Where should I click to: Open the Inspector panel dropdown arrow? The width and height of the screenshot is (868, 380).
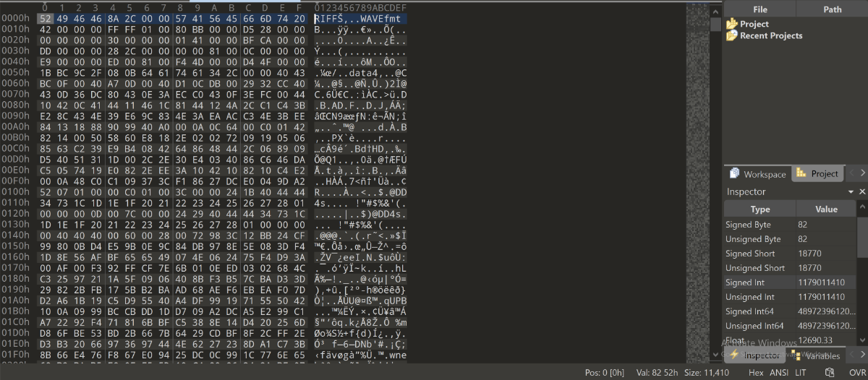pyautogui.click(x=851, y=191)
